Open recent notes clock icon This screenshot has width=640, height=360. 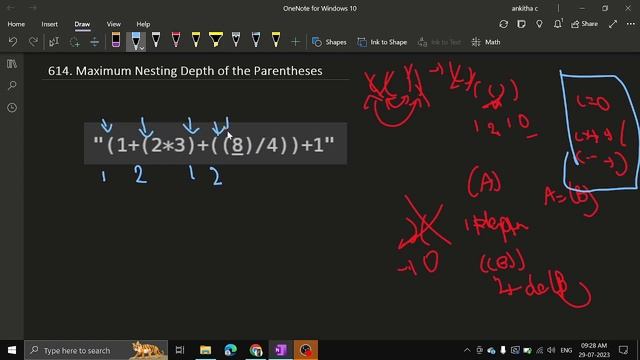tap(12, 108)
